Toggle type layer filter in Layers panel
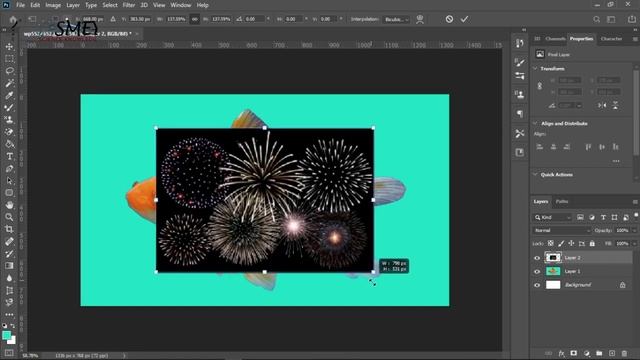The image size is (640, 360). (603, 218)
